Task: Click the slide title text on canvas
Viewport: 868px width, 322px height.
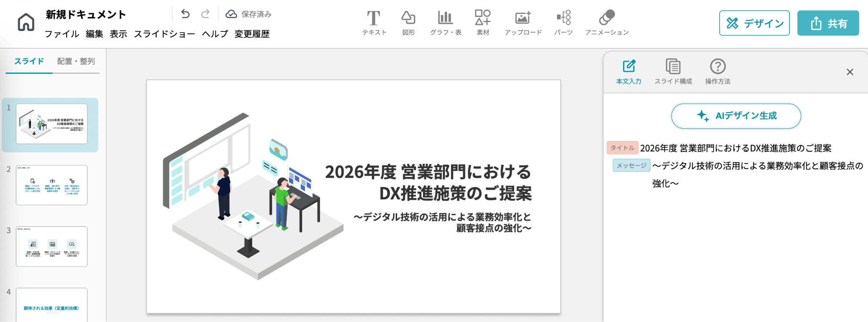Action: click(428, 182)
